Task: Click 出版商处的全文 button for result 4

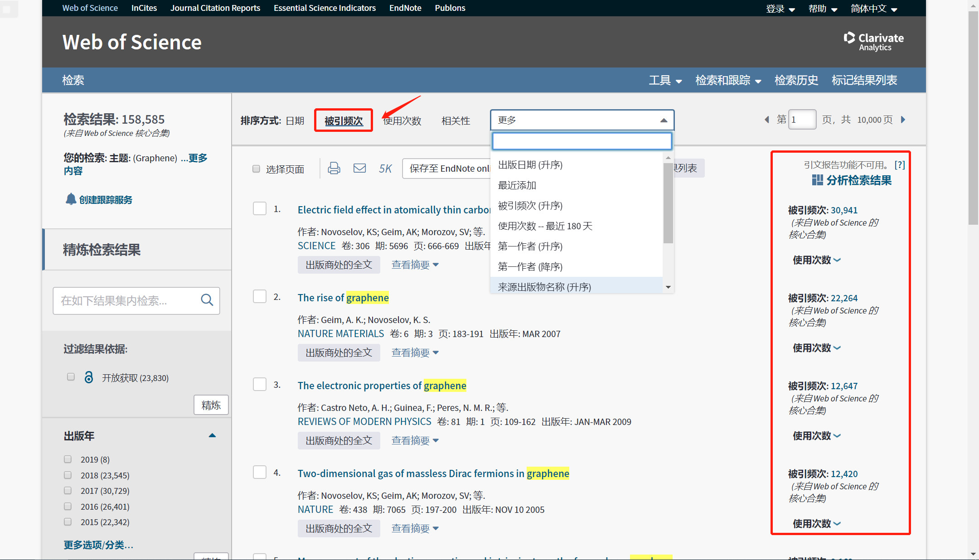Action: (339, 528)
